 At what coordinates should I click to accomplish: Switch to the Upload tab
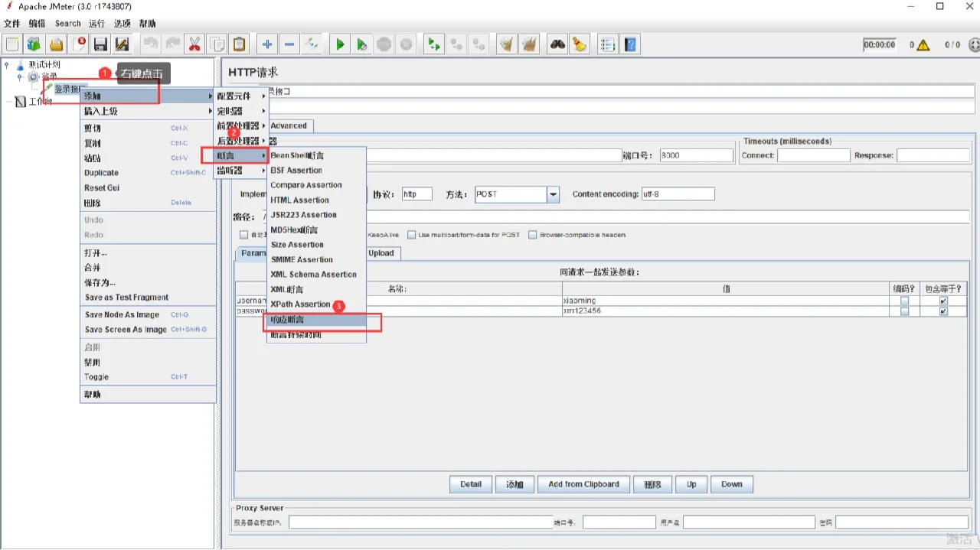[x=381, y=253]
